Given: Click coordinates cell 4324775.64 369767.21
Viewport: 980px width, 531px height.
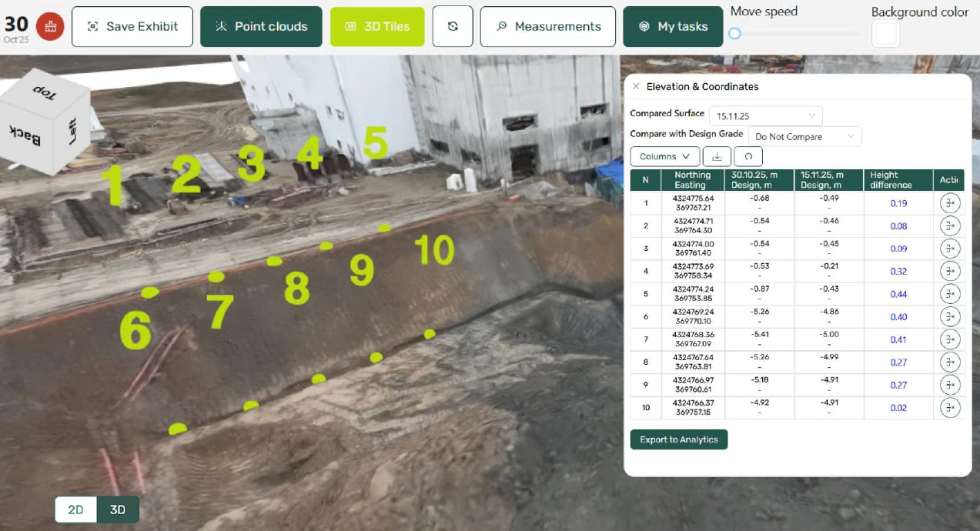Looking at the screenshot, I should (x=692, y=203).
